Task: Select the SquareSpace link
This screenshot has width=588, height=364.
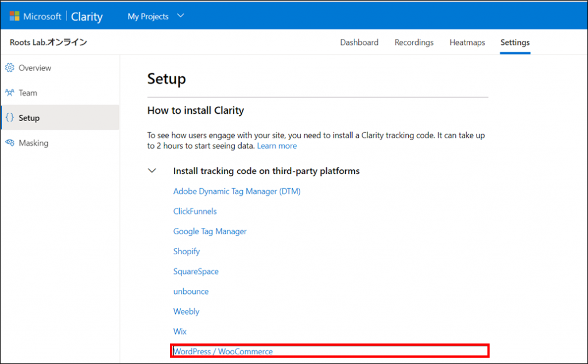Action: point(196,272)
